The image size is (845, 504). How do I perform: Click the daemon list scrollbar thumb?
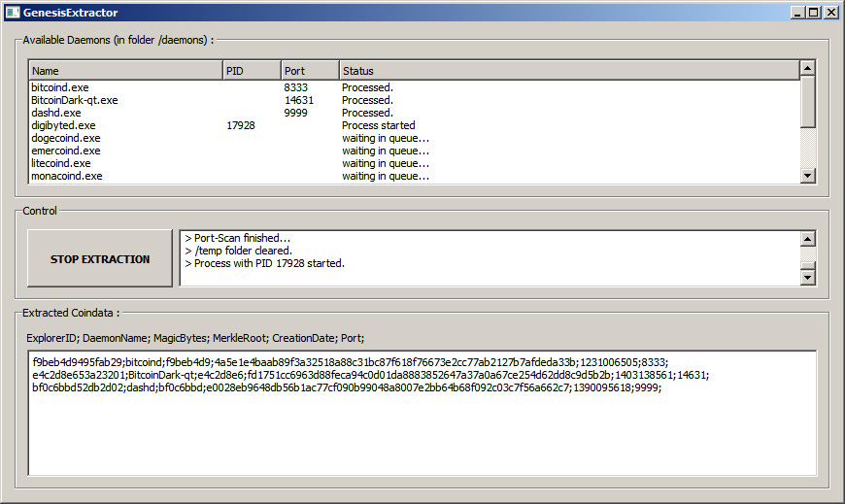point(807,102)
